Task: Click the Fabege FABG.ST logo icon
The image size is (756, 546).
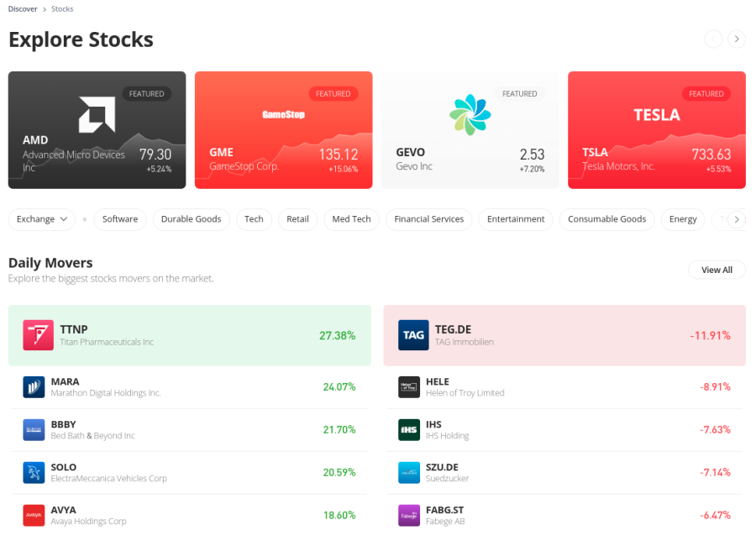Action: (x=409, y=516)
